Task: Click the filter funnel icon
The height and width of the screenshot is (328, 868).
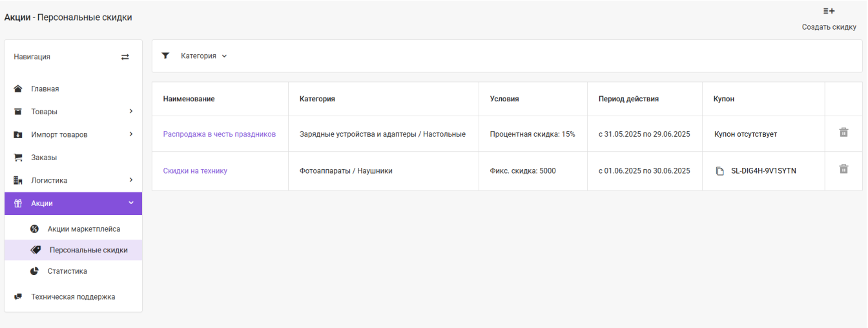Action: (165, 56)
